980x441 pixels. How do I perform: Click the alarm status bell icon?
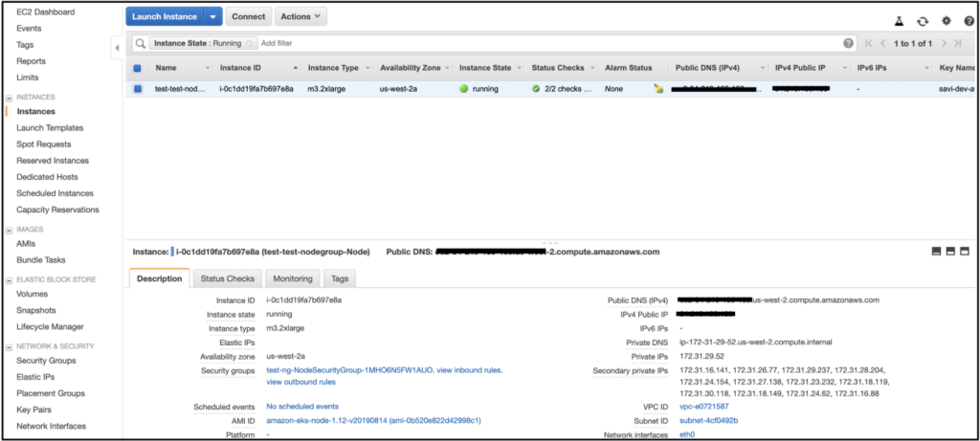pyautogui.click(x=658, y=89)
